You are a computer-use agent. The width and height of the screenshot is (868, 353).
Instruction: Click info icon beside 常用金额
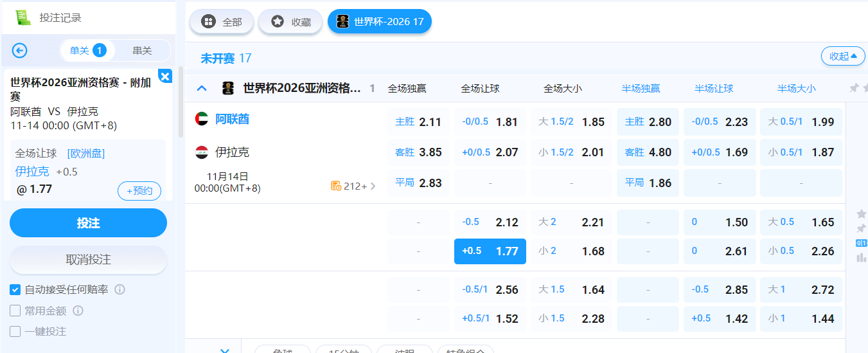(x=78, y=311)
